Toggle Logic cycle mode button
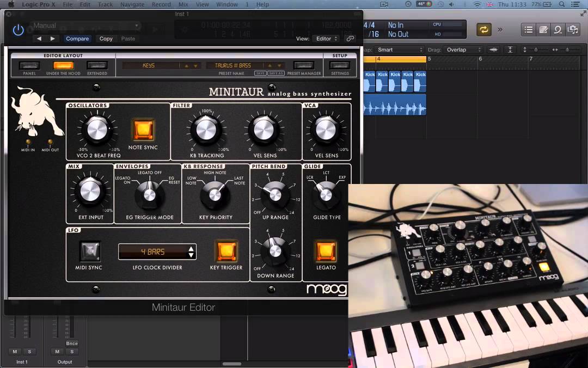The image size is (588, 368). (x=484, y=29)
